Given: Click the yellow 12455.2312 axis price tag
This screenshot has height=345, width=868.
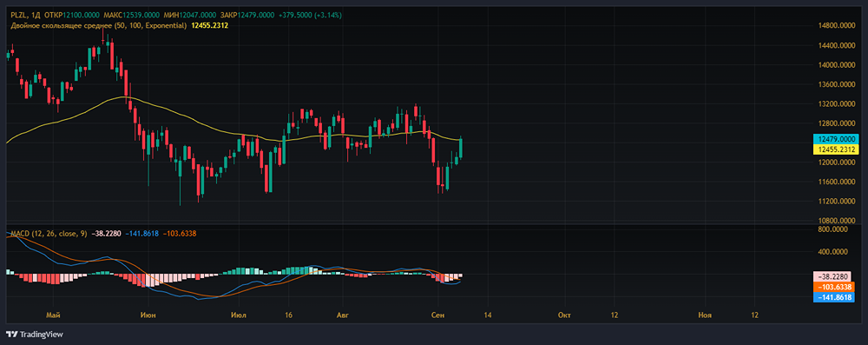Looking at the screenshot, I should (836, 149).
